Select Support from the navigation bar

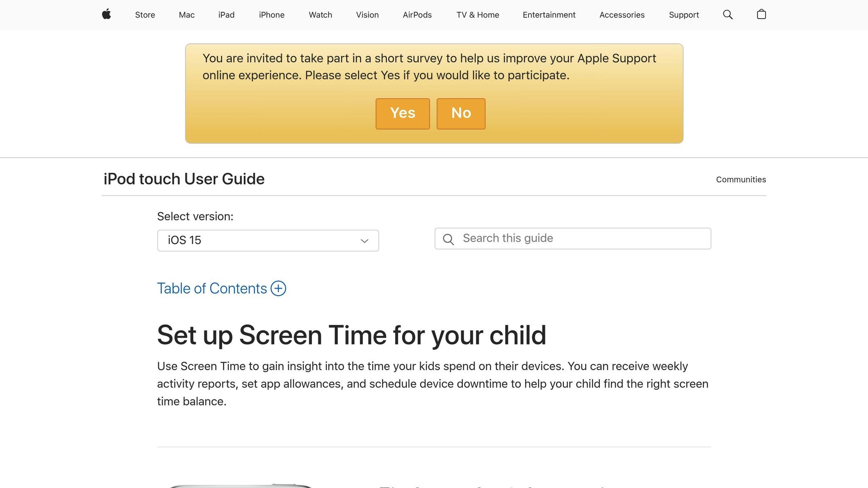click(684, 15)
